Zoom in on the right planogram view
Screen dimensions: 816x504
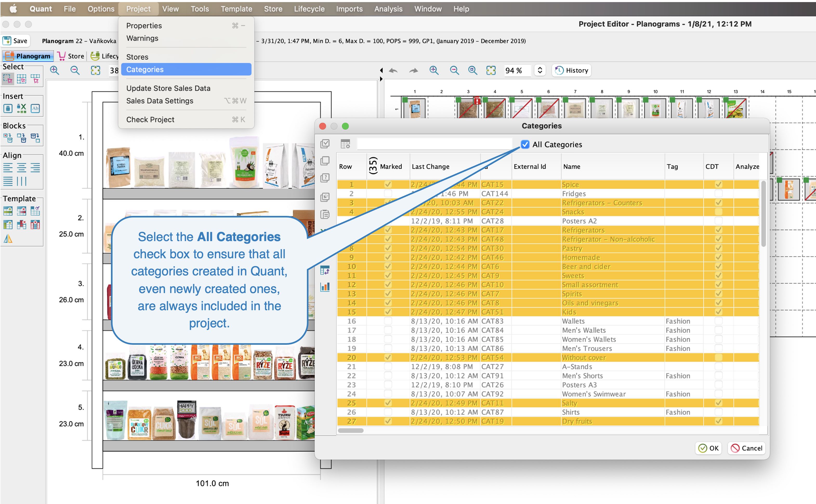click(434, 70)
